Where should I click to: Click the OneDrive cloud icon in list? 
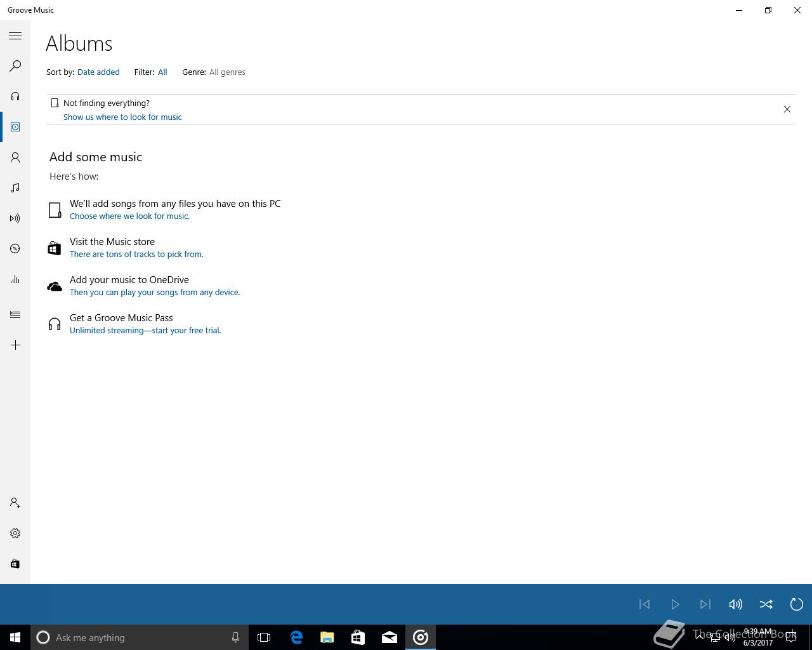tap(55, 286)
